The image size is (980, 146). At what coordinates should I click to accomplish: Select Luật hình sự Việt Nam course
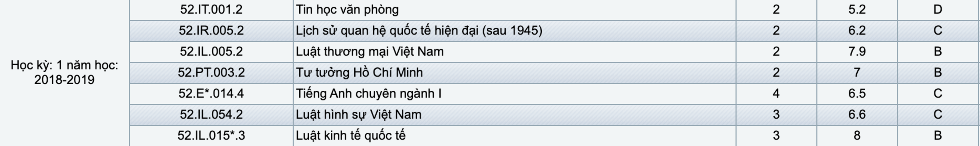click(358, 114)
